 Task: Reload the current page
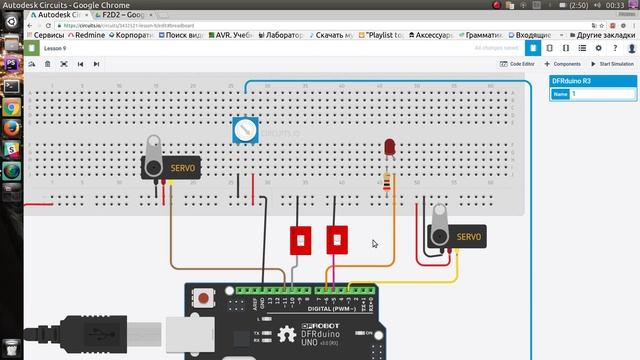48,25
